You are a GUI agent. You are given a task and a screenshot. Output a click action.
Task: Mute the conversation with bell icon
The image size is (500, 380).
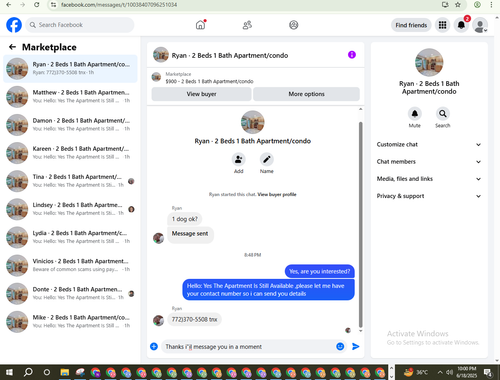coord(415,114)
